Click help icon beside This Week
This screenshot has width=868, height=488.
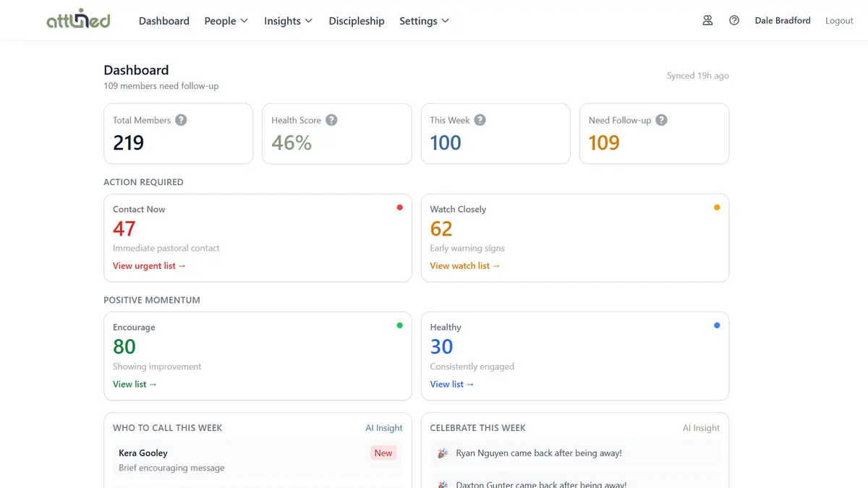tap(480, 120)
